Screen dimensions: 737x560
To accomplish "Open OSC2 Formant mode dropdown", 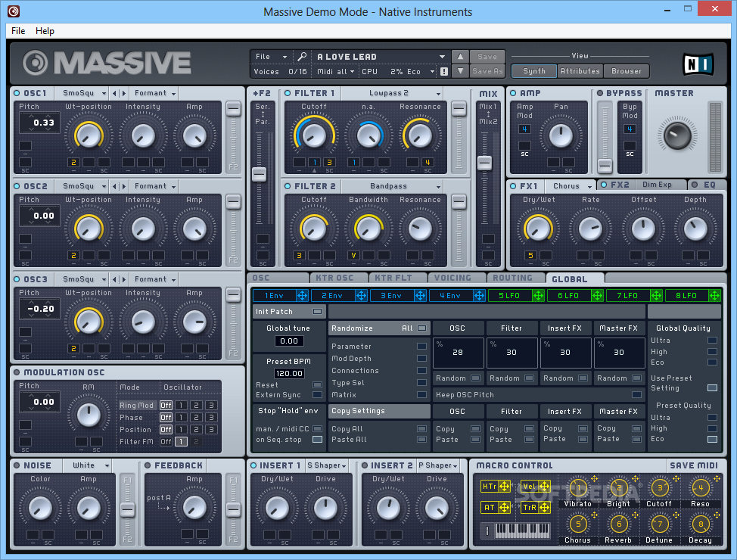I will click(x=154, y=186).
